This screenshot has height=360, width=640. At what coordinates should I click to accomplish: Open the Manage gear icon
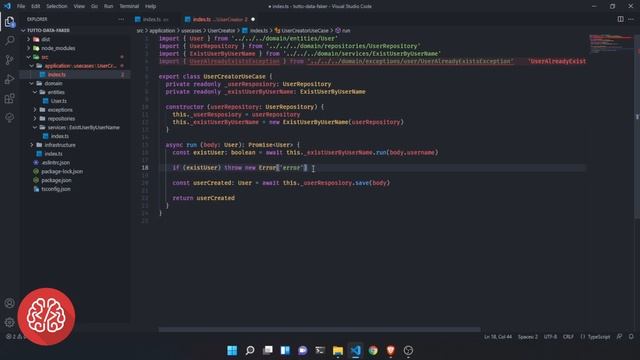[x=9, y=322]
